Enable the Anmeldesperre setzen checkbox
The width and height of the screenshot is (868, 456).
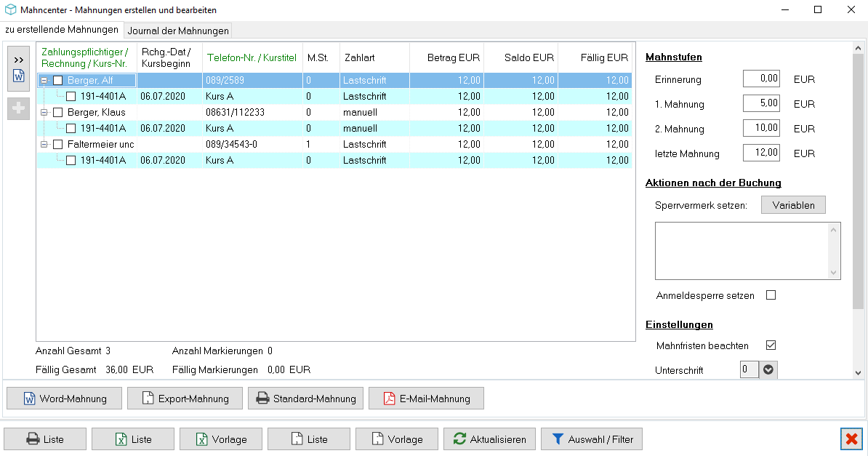pos(771,295)
